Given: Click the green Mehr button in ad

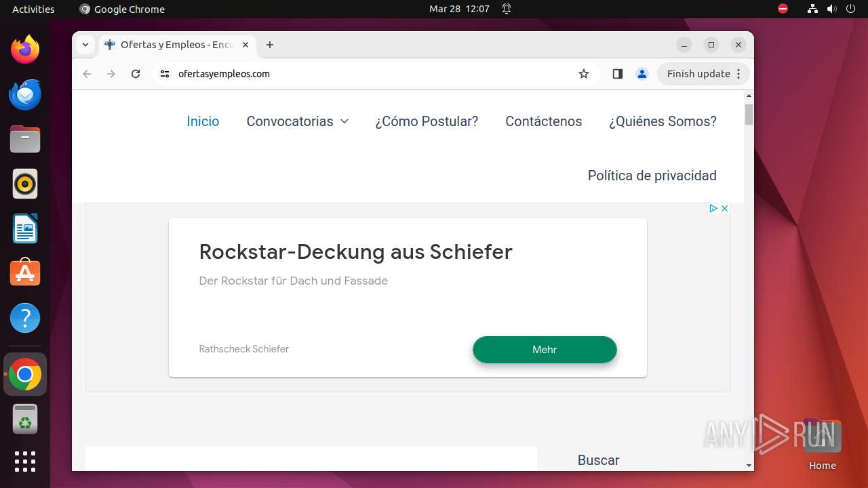Looking at the screenshot, I should 545,350.
